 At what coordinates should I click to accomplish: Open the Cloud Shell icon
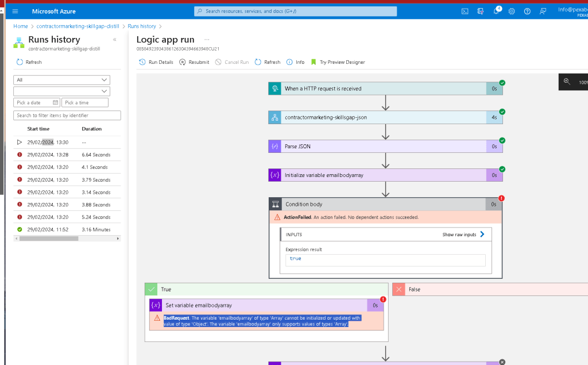click(x=465, y=11)
